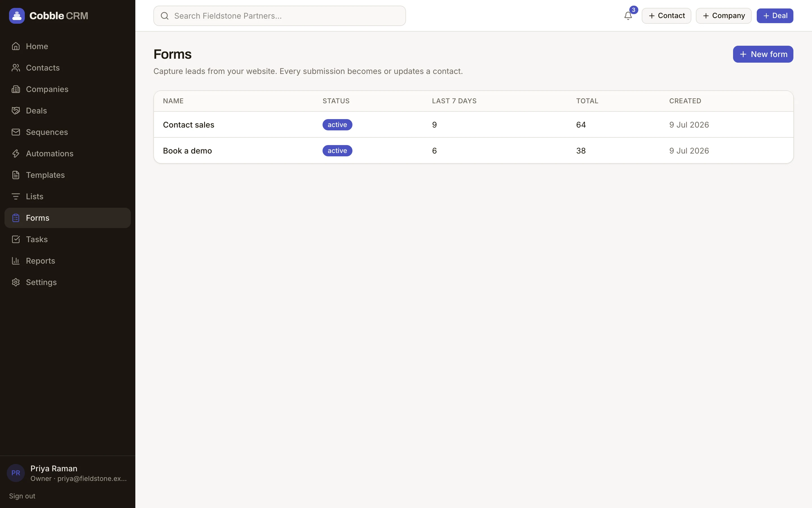
Task: Click the Tasks checkbox icon
Action: click(x=16, y=240)
